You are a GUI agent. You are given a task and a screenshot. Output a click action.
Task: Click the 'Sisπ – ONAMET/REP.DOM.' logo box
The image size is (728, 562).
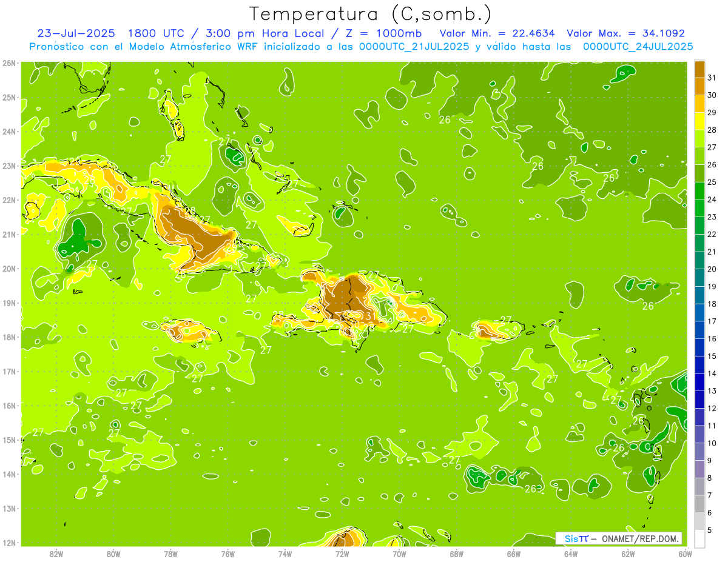point(618,538)
